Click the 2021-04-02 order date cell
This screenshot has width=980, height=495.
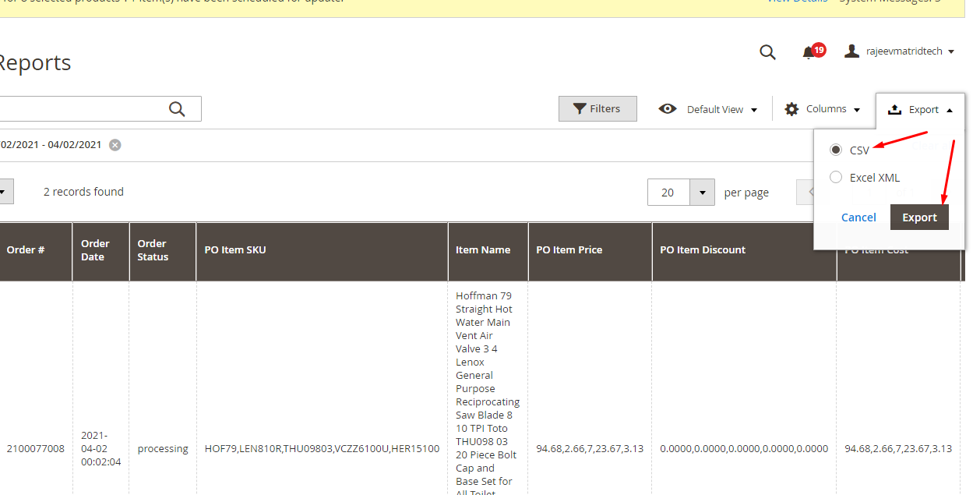click(x=100, y=448)
